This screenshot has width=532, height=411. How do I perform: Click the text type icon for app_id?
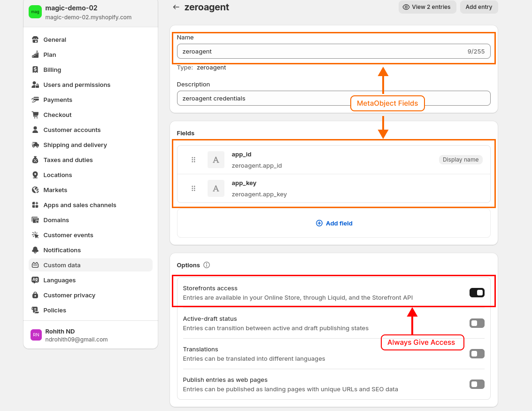point(216,160)
